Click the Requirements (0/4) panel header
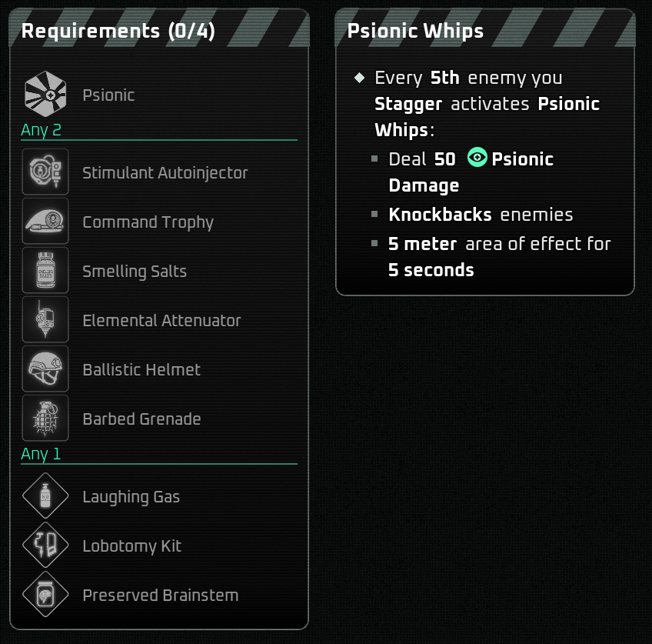 (118, 31)
